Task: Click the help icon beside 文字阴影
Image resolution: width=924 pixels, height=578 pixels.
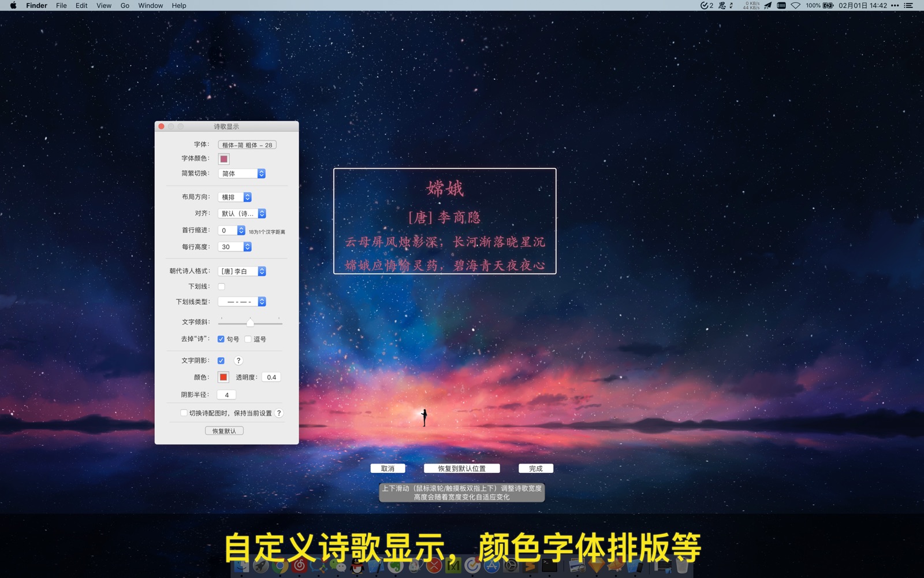Action: coord(239,361)
